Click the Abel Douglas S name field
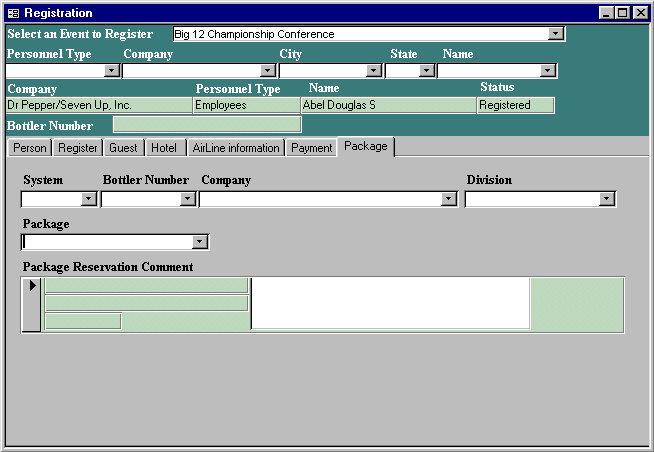Screen dimensions: 654x452 click(388, 105)
